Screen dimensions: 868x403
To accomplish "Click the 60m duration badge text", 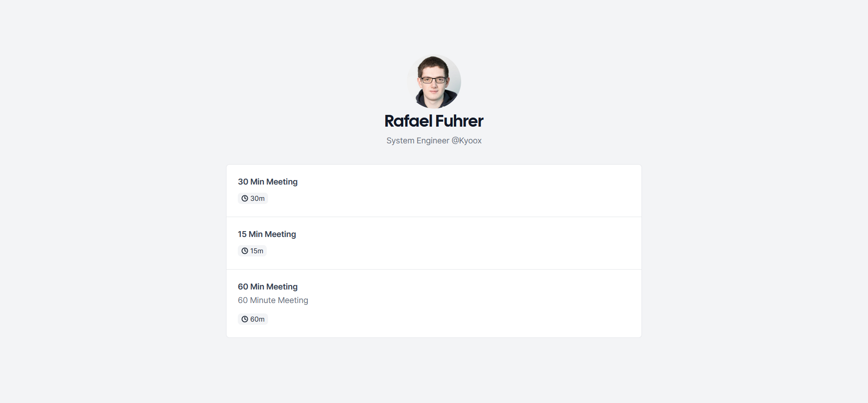I will 258,319.
